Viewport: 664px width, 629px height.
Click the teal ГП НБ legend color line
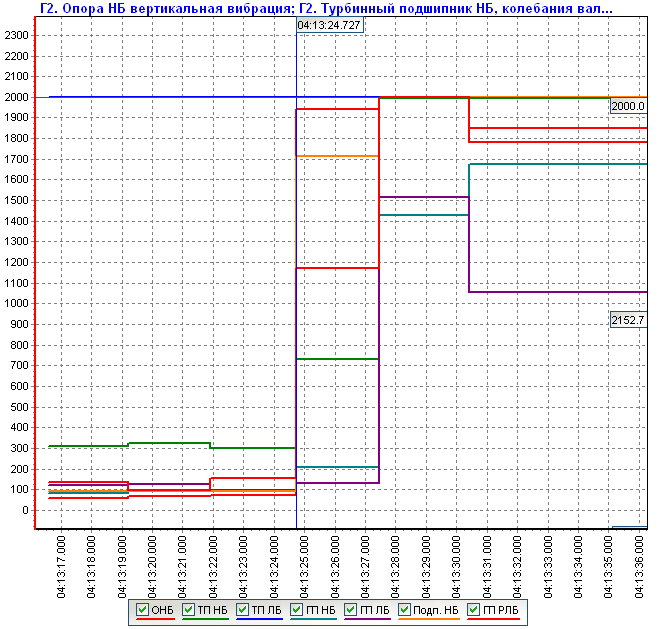pos(313,619)
